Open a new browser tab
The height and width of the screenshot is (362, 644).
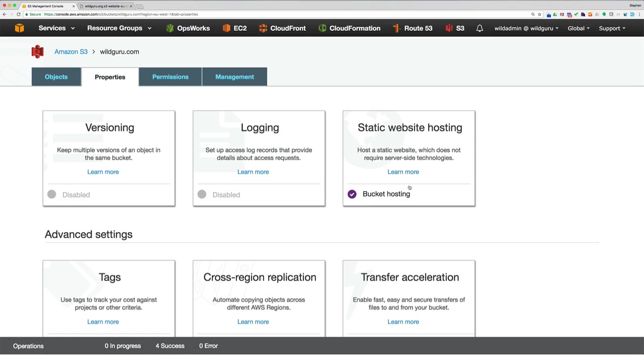[x=140, y=6]
